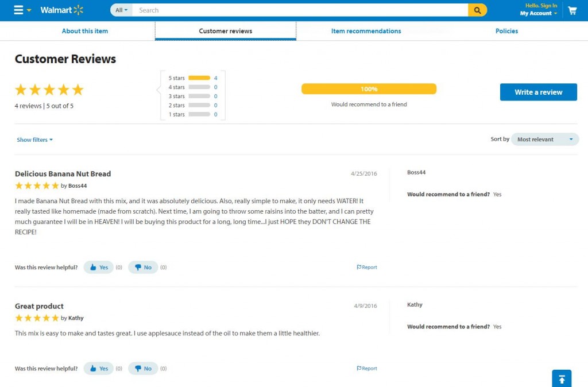Mark Boss44's review as helpful with Yes
This screenshot has width=588, height=387.
pos(98,267)
